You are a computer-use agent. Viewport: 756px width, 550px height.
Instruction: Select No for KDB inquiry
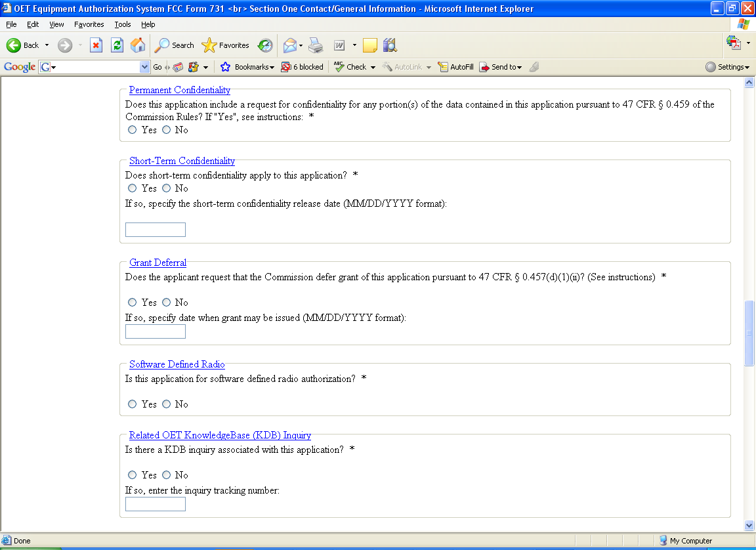[167, 475]
